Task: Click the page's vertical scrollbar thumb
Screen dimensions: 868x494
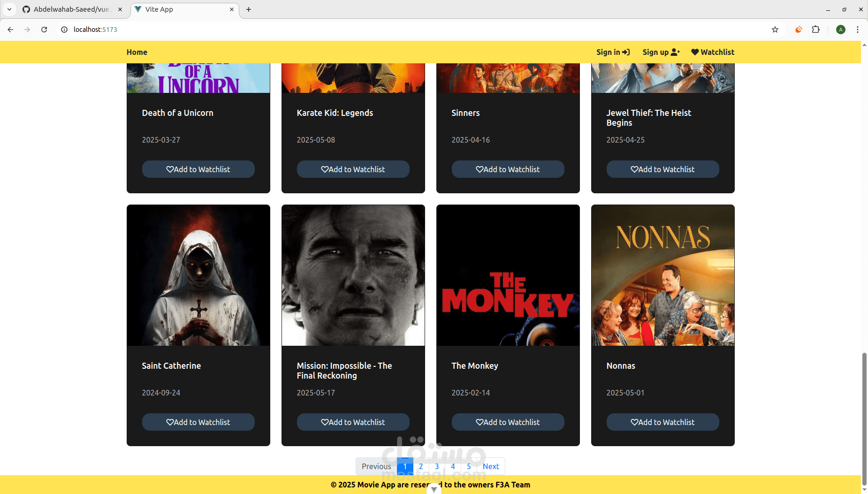Action: pyautogui.click(x=864, y=420)
